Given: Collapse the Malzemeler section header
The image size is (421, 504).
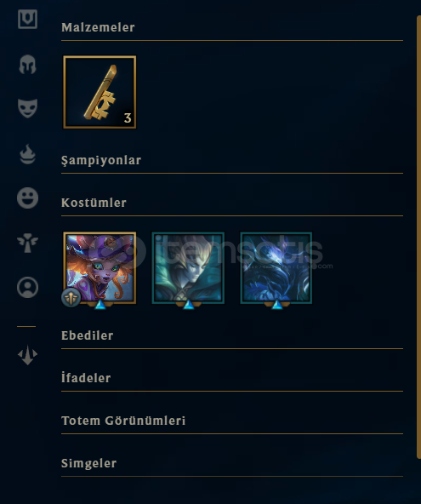Looking at the screenshot, I should (98, 27).
